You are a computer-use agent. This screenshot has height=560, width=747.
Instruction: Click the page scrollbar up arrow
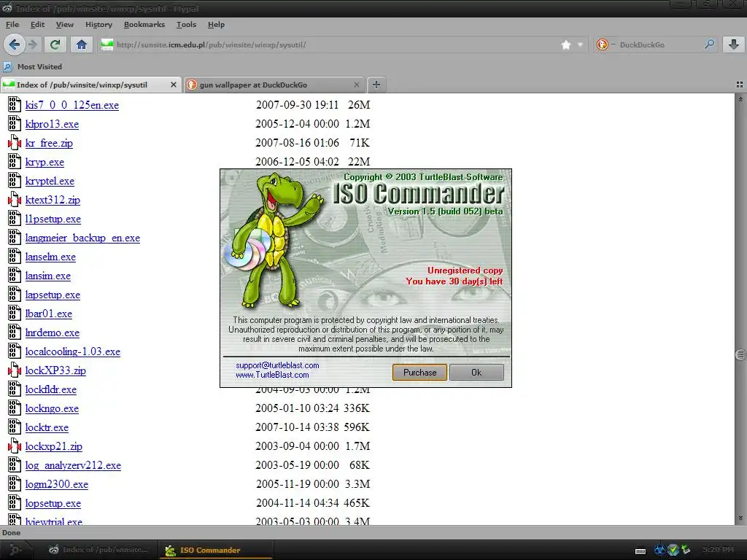click(740, 99)
